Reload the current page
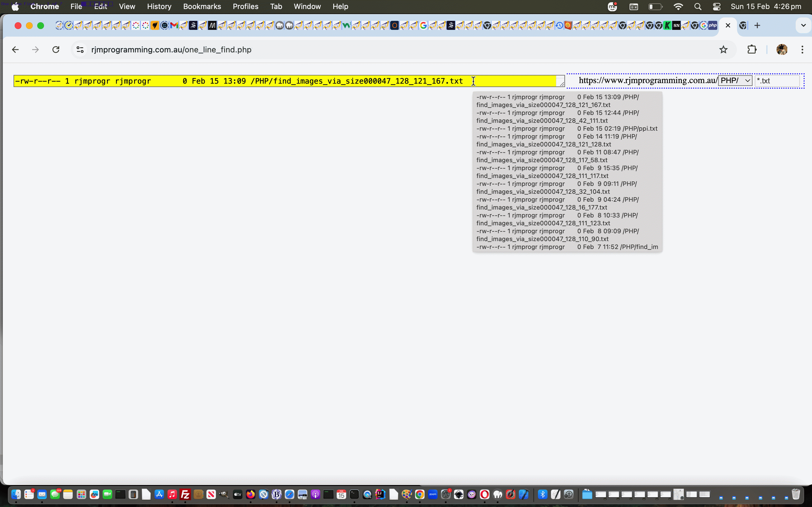The image size is (812, 507). pyautogui.click(x=56, y=50)
